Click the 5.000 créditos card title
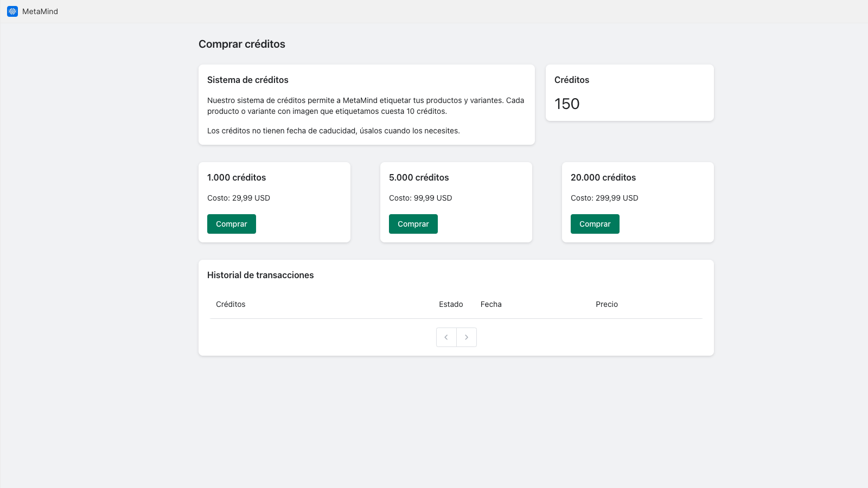The image size is (868, 488). (419, 177)
